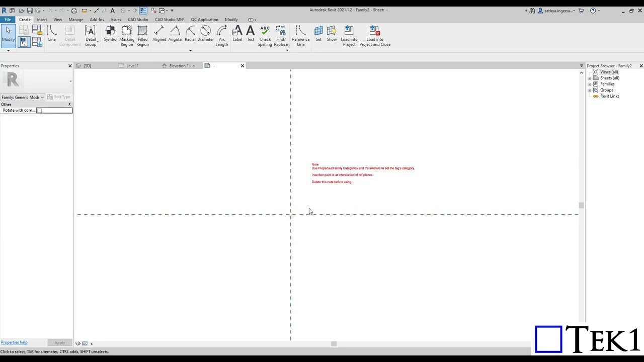The image size is (644, 362).
Task: Close the active sheet view tab
Action: click(x=243, y=66)
